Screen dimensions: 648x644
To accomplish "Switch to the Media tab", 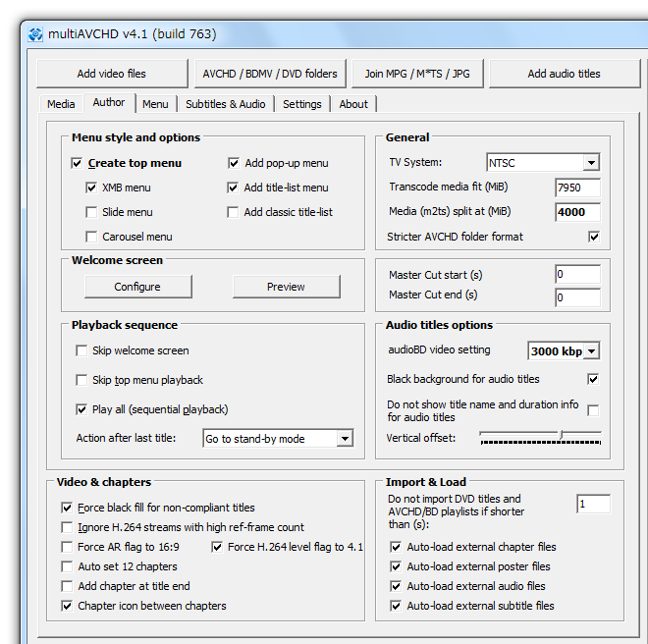I will [x=61, y=104].
